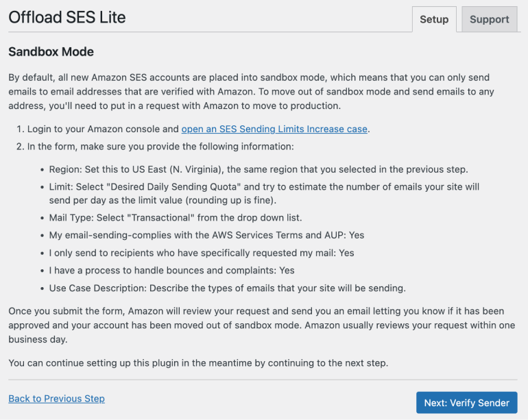Click the Offload SES Lite page title

pyautogui.click(x=67, y=17)
